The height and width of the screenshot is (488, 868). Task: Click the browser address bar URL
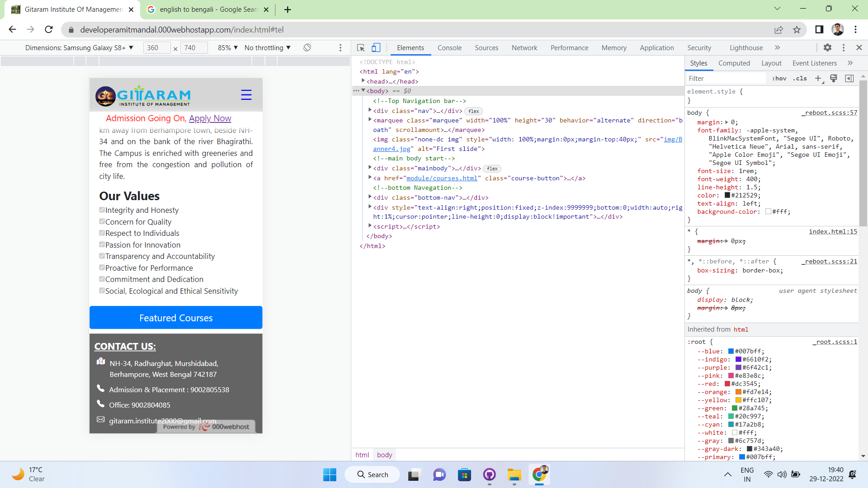tap(182, 30)
